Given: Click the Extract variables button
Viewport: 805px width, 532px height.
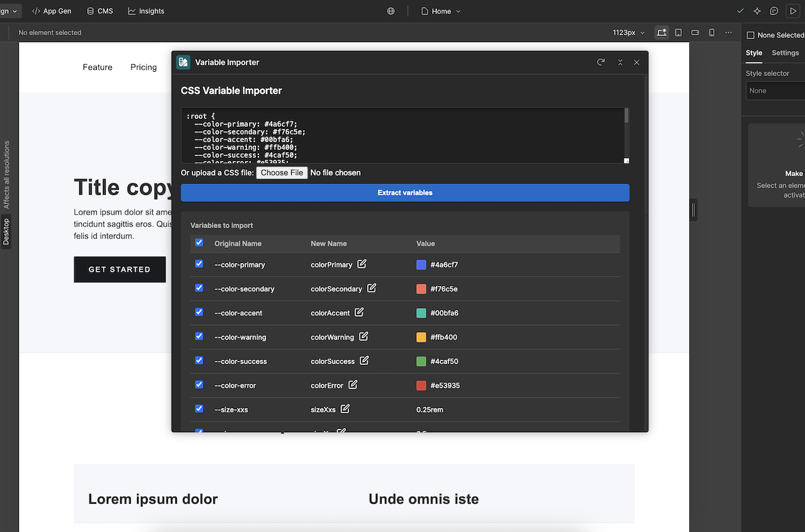Looking at the screenshot, I should point(405,192).
